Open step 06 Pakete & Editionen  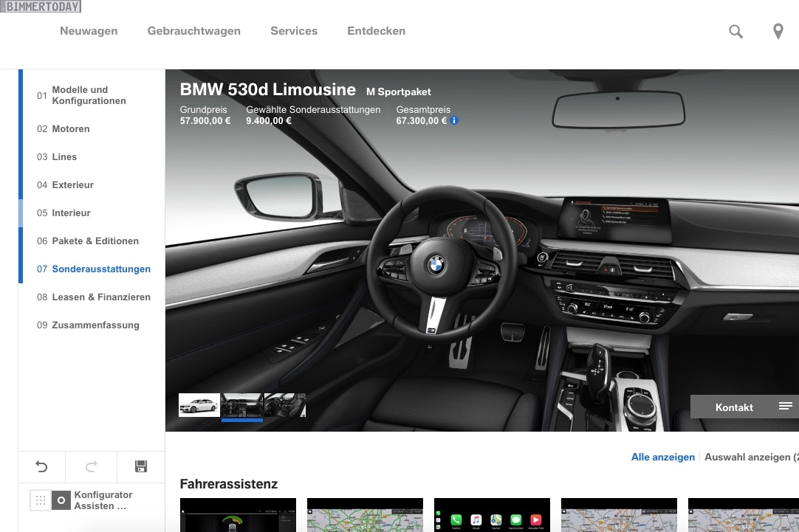pyautogui.click(x=95, y=241)
